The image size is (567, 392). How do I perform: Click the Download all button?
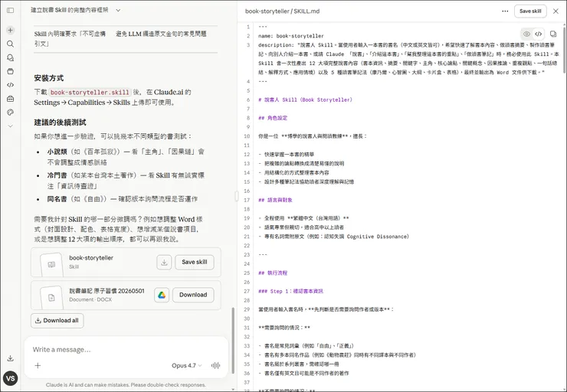click(x=57, y=321)
